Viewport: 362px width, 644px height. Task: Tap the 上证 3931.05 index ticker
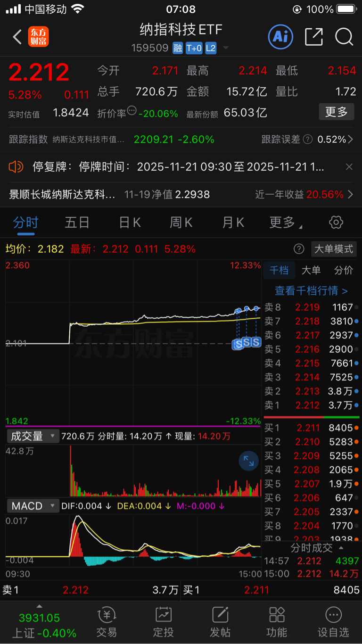pos(44,625)
